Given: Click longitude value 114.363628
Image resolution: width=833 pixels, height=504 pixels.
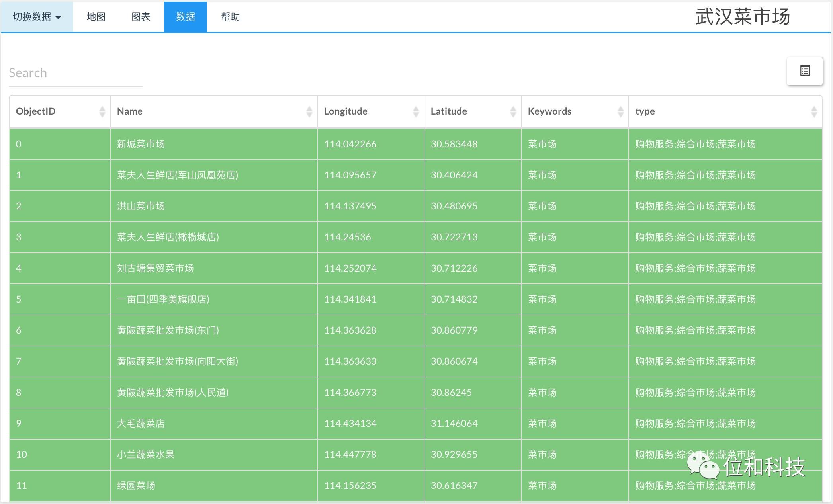Looking at the screenshot, I should [350, 330].
